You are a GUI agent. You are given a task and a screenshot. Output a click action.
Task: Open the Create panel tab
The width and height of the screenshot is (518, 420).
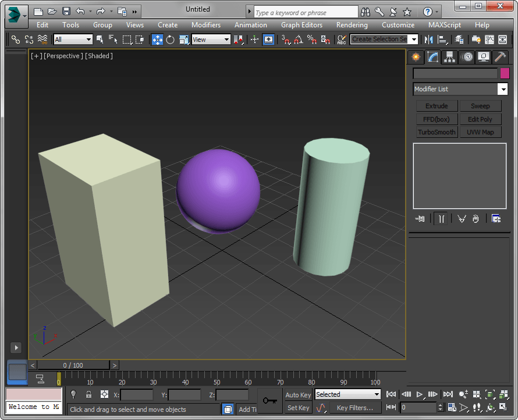pos(416,57)
